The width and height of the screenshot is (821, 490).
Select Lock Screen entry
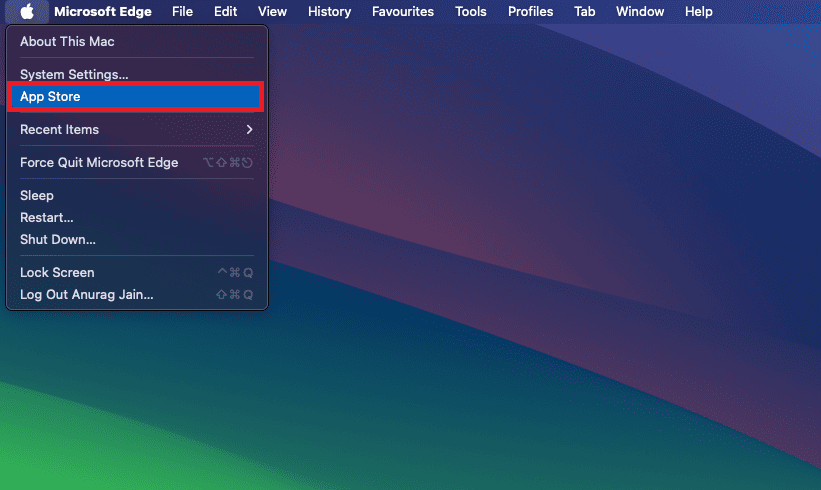[x=137, y=272]
